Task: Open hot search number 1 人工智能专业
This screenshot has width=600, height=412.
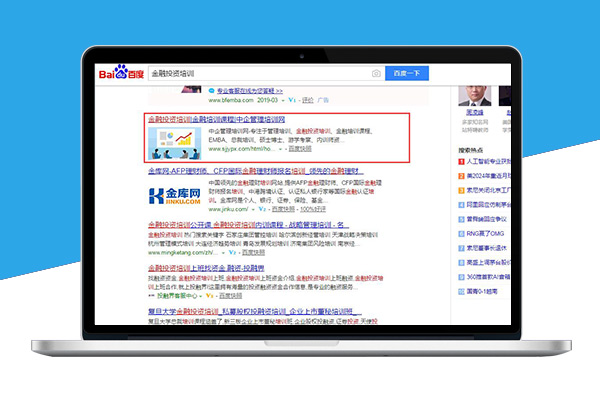Action: (488, 161)
